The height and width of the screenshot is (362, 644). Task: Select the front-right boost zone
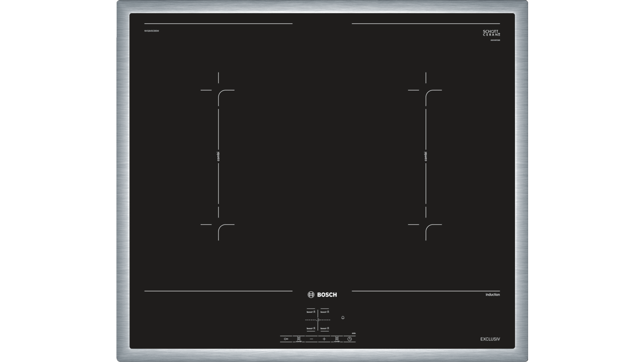point(325,329)
